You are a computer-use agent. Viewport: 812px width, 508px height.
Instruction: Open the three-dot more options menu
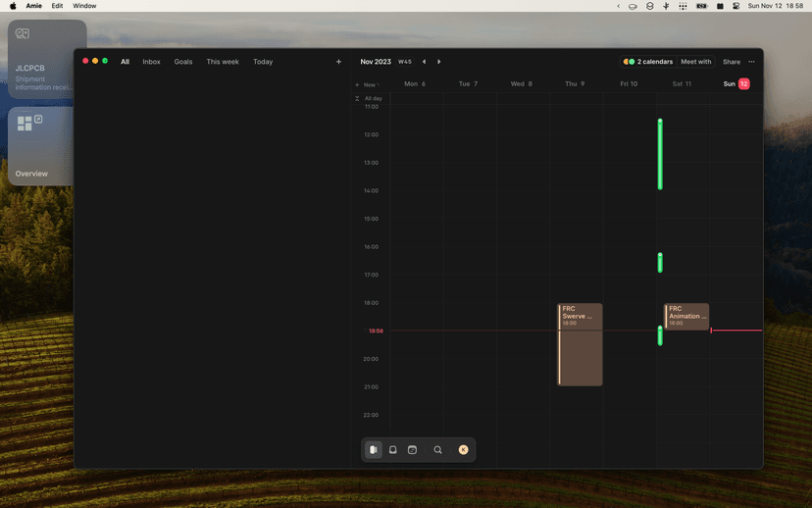(751, 62)
